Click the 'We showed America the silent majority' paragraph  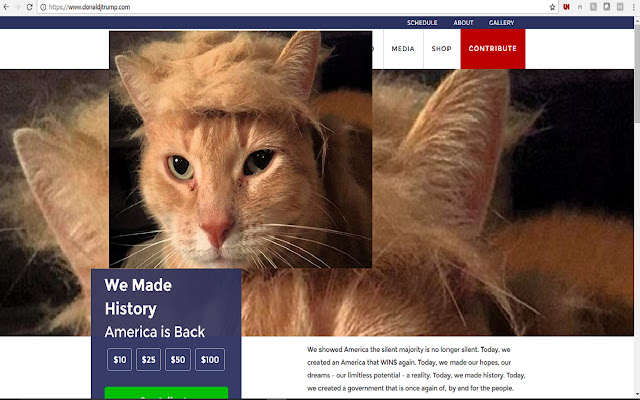coord(416,369)
